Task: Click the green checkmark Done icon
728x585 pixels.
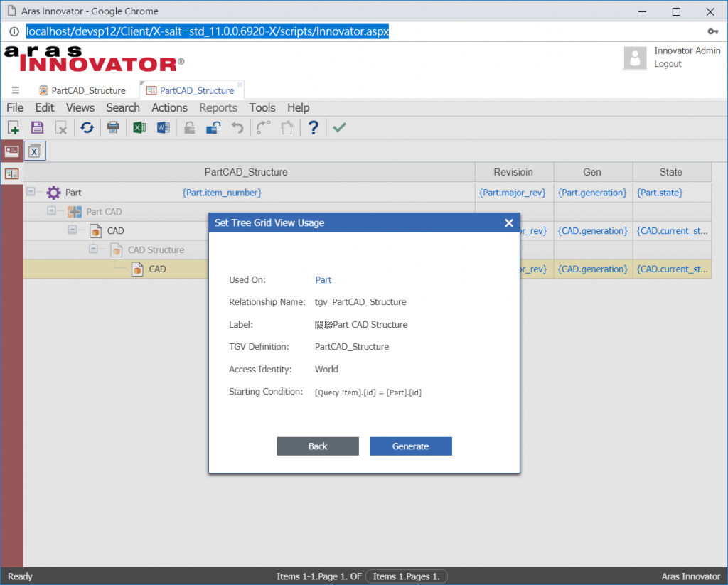Action: (339, 127)
